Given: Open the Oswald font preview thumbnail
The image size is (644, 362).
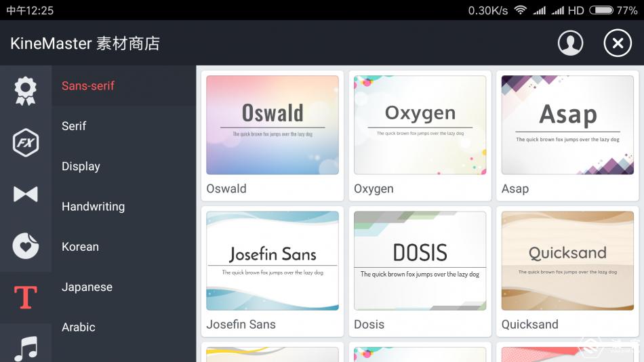Looking at the screenshot, I should (273, 125).
